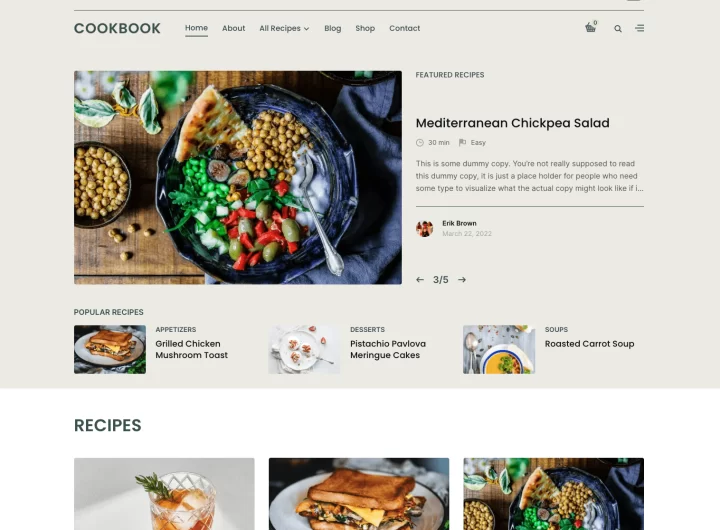The height and width of the screenshot is (530, 720).
Task: Click the COOKBOOK logo
Action: pyautogui.click(x=117, y=28)
